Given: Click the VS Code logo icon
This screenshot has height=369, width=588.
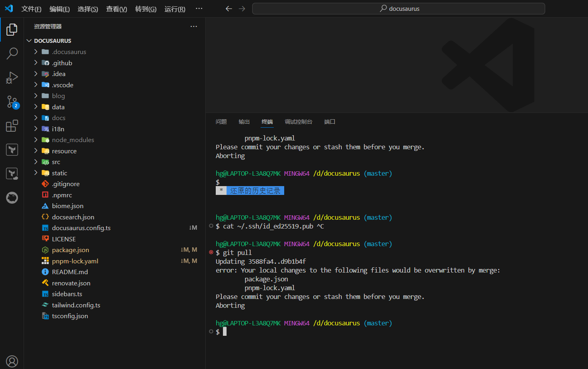Looking at the screenshot, I should 9,8.
